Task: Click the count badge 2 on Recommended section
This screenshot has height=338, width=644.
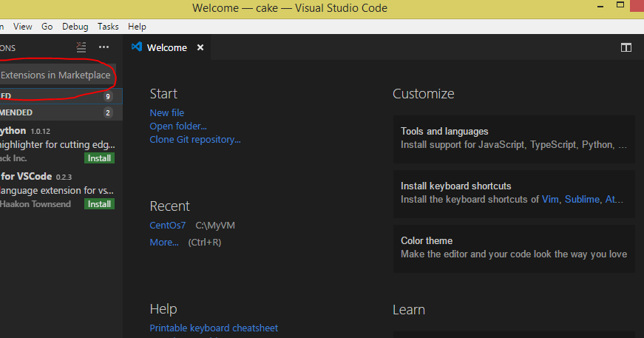Action: tap(108, 112)
